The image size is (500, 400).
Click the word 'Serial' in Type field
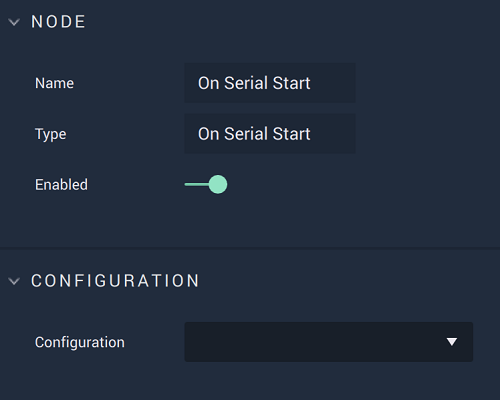246,134
